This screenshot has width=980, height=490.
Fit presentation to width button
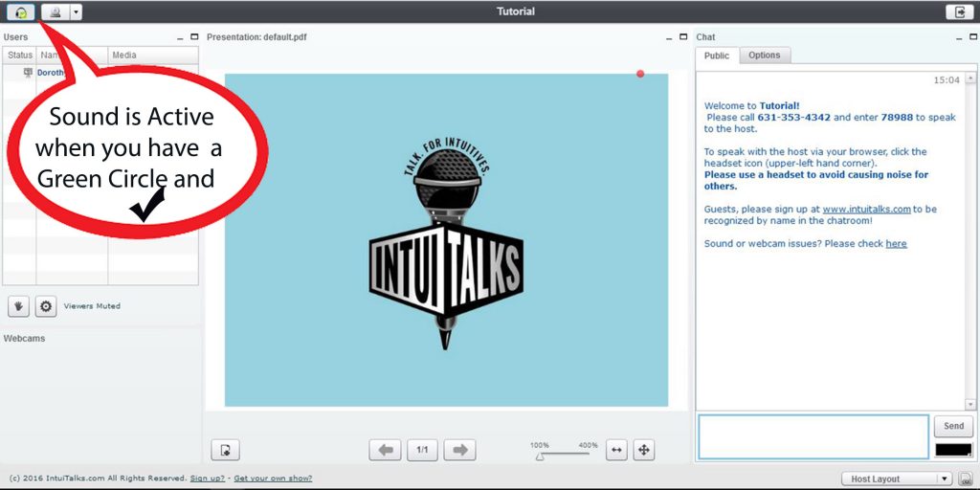pos(616,450)
